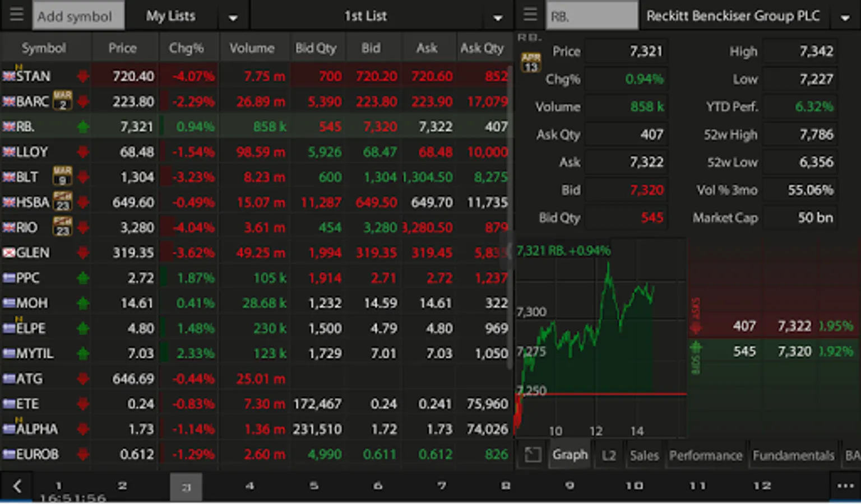Image resolution: width=861 pixels, height=504 pixels.
Task: Go to page 10 in bottom bar
Action: click(634, 486)
